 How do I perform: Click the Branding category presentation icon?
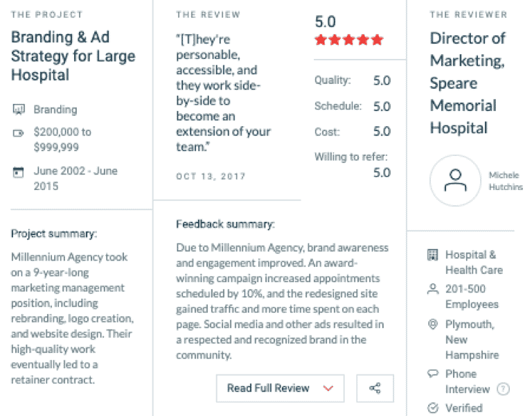coord(19,110)
